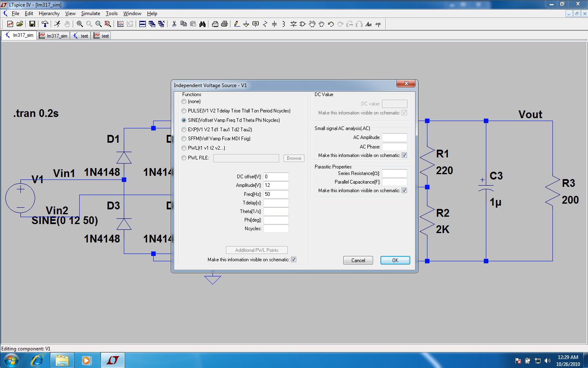Select the Place Ground symbol tool
This screenshot has height=368, width=588.
tap(246, 24)
